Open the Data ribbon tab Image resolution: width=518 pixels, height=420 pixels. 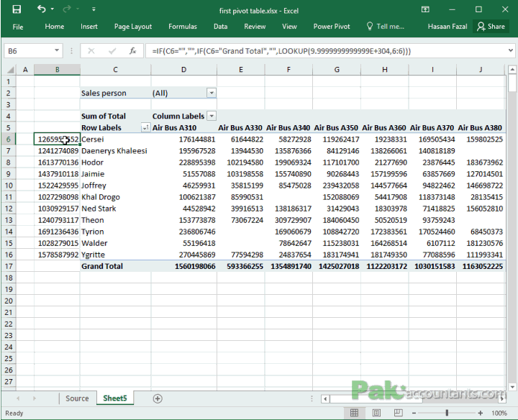click(220, 27)
